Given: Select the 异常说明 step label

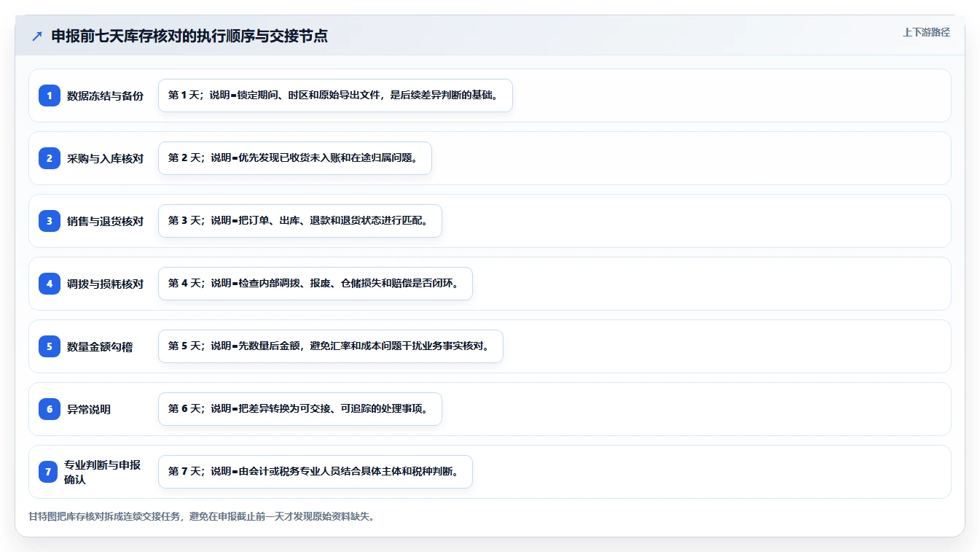Looking at the screenshot, I should point(89,409).
